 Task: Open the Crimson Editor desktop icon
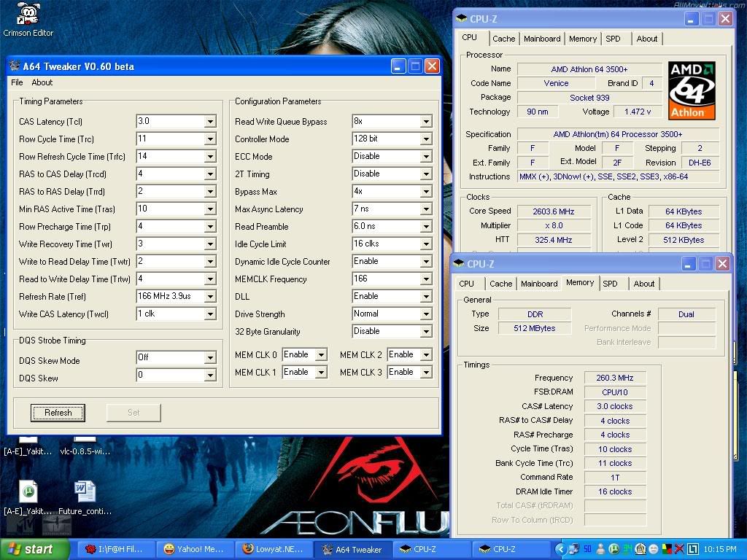28,14
